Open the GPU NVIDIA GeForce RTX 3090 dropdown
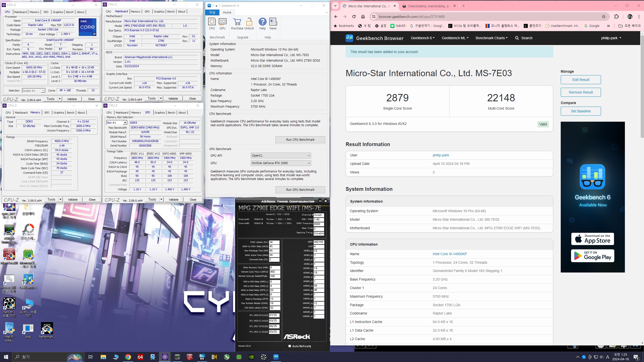The width and height of the screenshot is (644, 362). (x=281, y=163)
